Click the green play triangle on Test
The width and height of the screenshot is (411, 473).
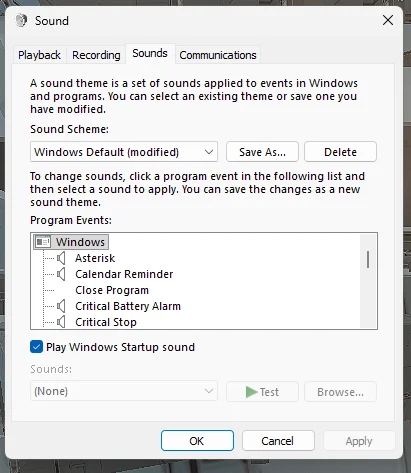pyautogui.click(x=251, y=392)
